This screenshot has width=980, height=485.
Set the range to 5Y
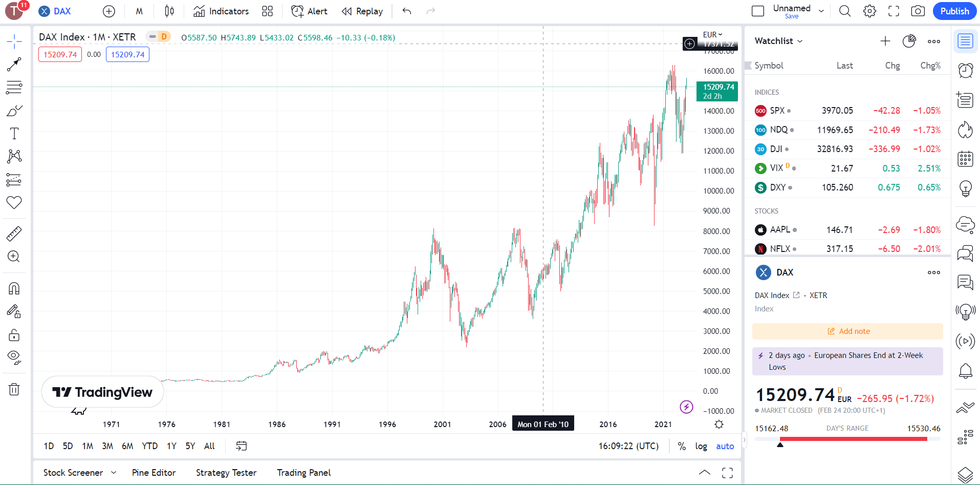coord(190,446)
